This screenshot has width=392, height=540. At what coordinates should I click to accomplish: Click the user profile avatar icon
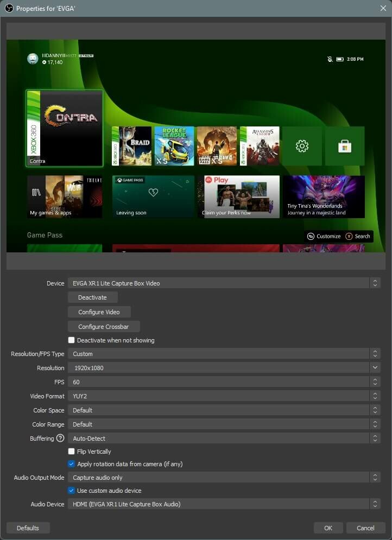pos(33,59)
